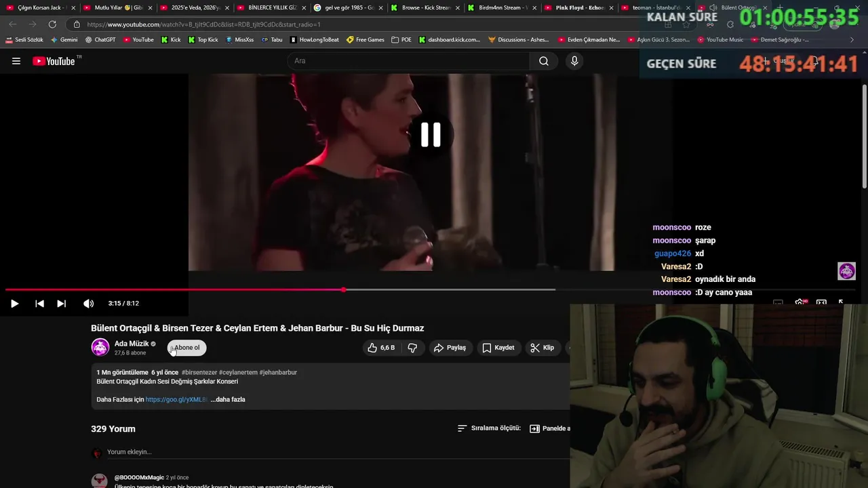
Task: Open the ChatGPT bookmark
Action: 100,40
